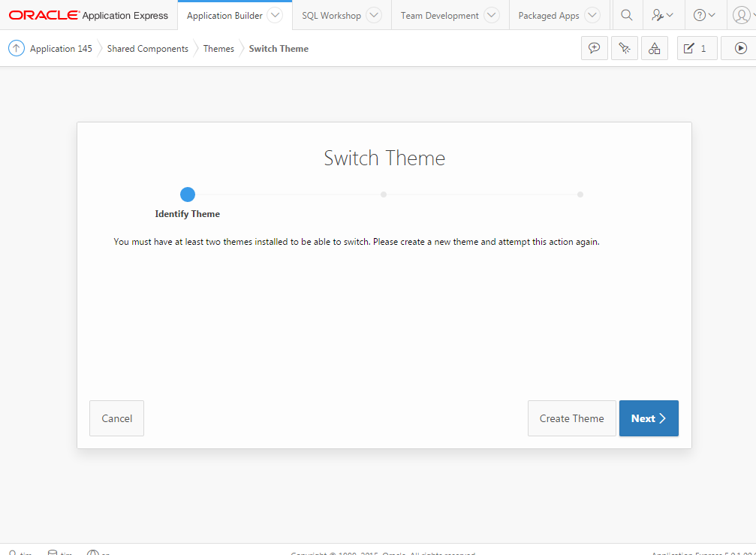Open the SQL Workshop tab
This screenshot has width=756, height=555.
click(x=331, y=15)
